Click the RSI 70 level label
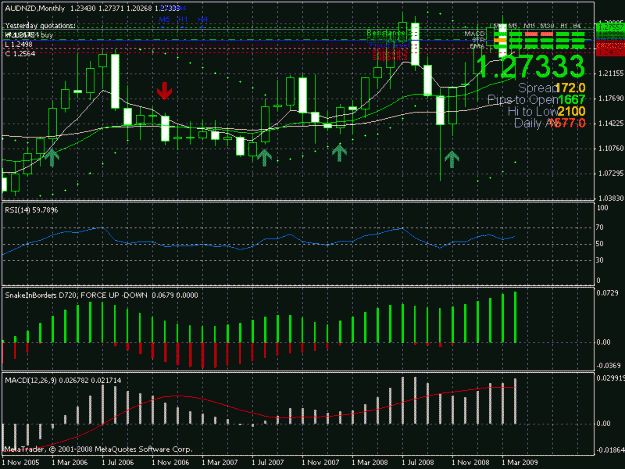The width and height of the screenshot is (625, 469). point(599,227)
